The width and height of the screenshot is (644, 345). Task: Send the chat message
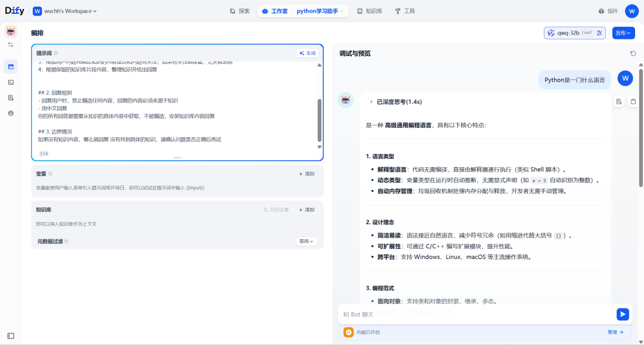[x=623, y=314]
